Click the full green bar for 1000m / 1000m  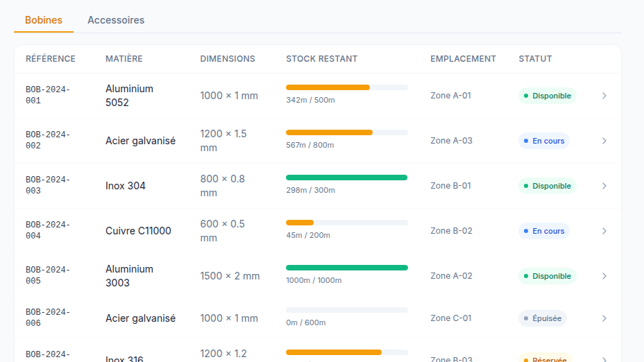click(347, 268)
